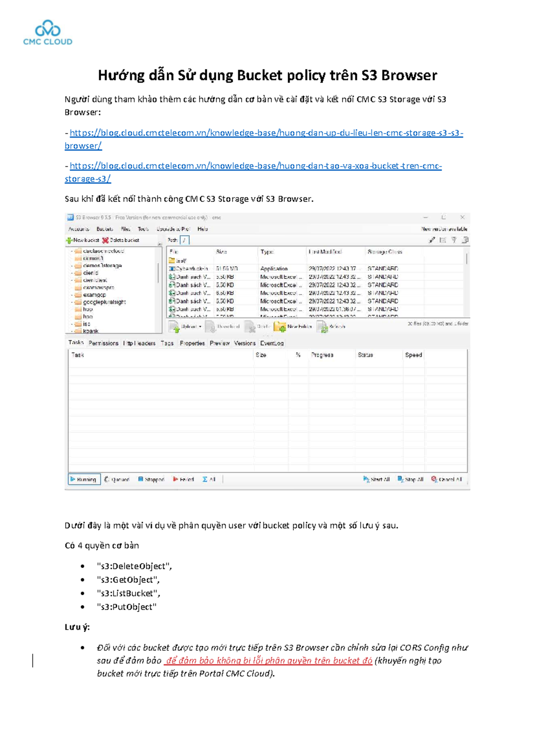Screen dimensions: 535x756
Task: Click the New version available notice
Action: click(444, 229)
